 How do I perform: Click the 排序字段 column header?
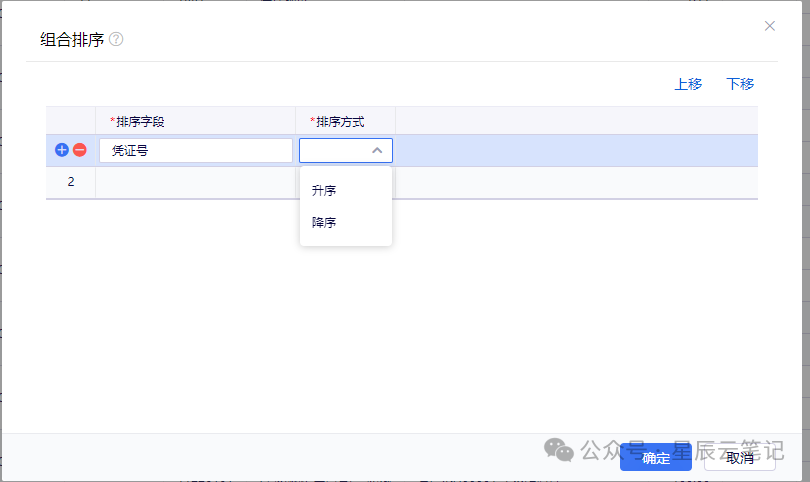tap(195, 121)
